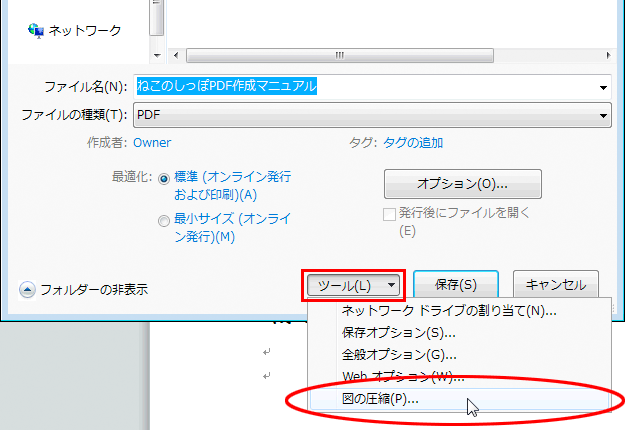625x430 pixels.
Task: Click the horizontal scrollbar right arrow
Action: (x=608, y=55)
